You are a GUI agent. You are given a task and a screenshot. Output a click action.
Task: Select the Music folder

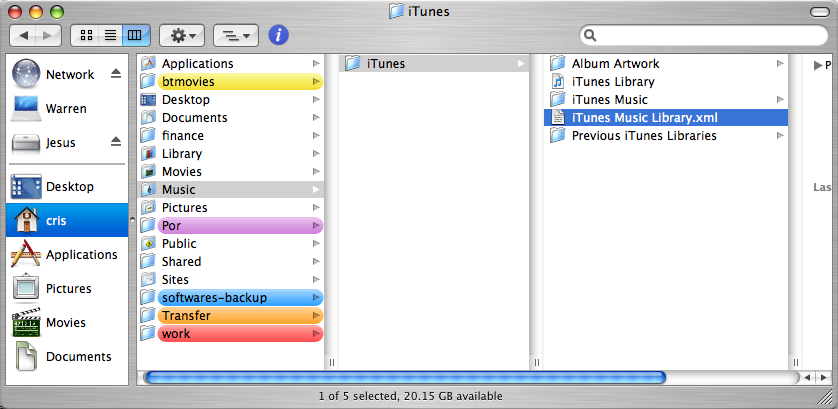pyautogui.click(x=230, y=190)
